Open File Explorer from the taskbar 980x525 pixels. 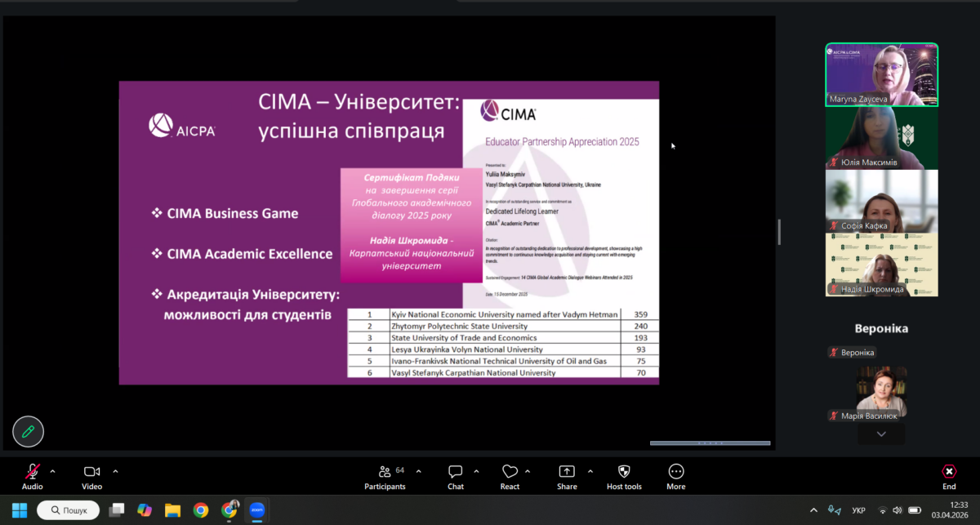click(x=172, y=510)
